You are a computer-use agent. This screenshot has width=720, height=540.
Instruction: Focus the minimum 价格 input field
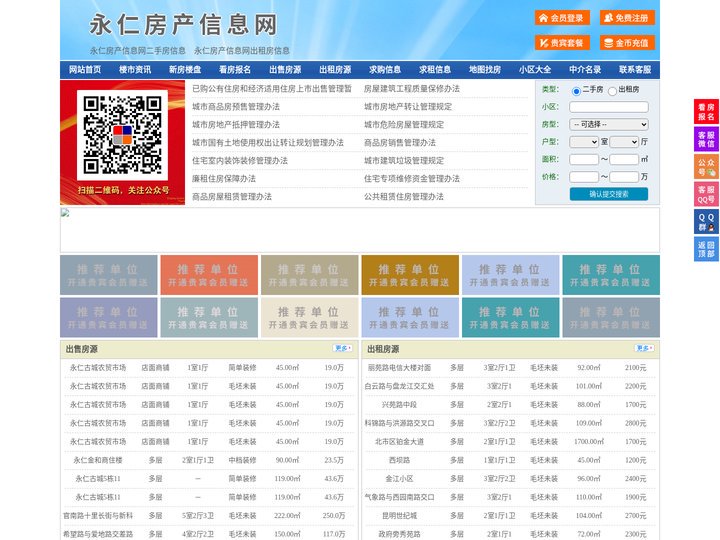[x=584, y=177]
